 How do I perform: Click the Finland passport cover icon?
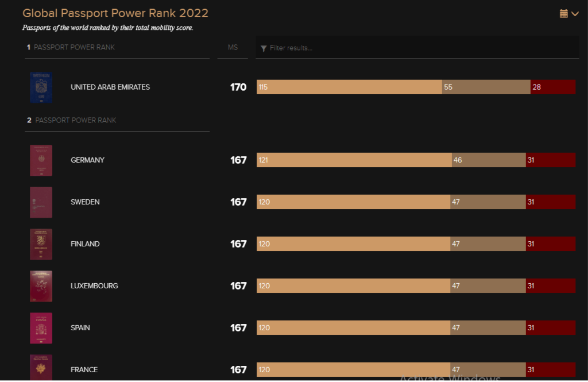[41, 244]
